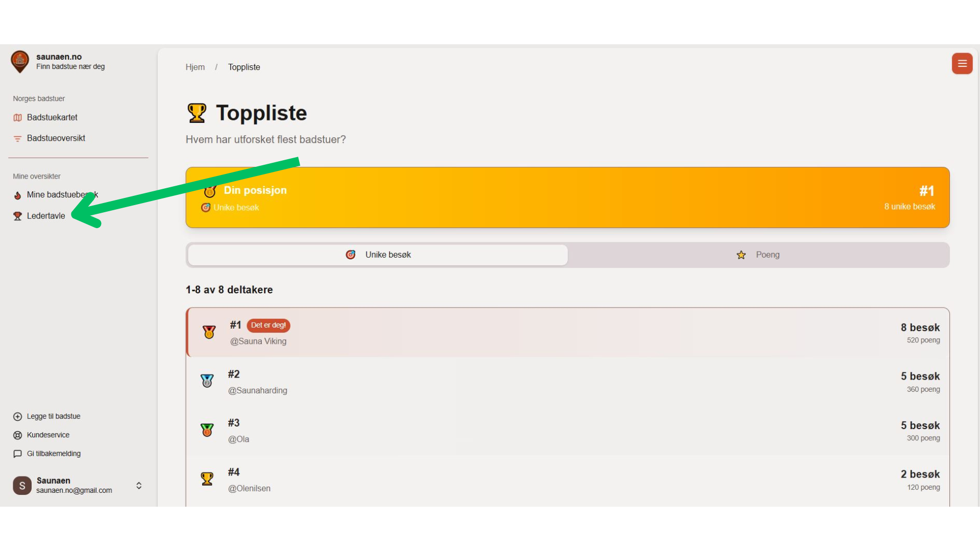Click the Gi tilbakemelding chat icon

(17, 454)
